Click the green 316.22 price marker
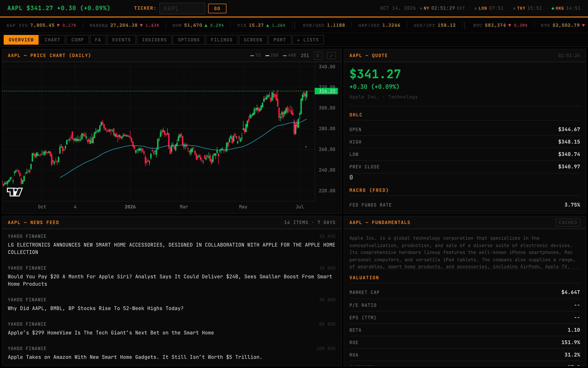 pyautogui.click(x=326, y=91)
